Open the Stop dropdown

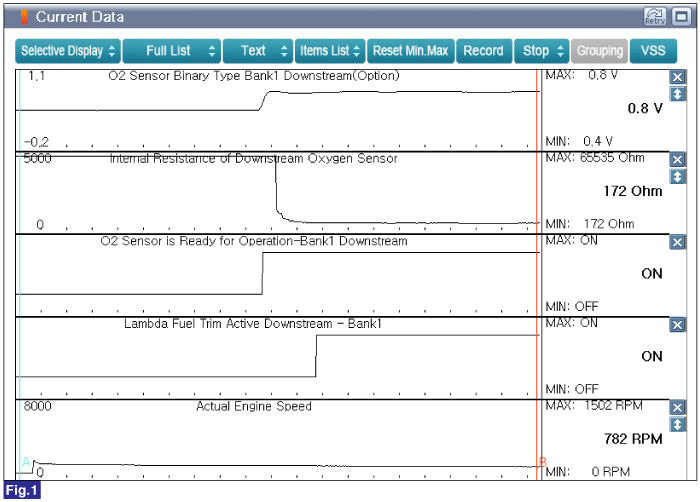[x=542, y=51]
